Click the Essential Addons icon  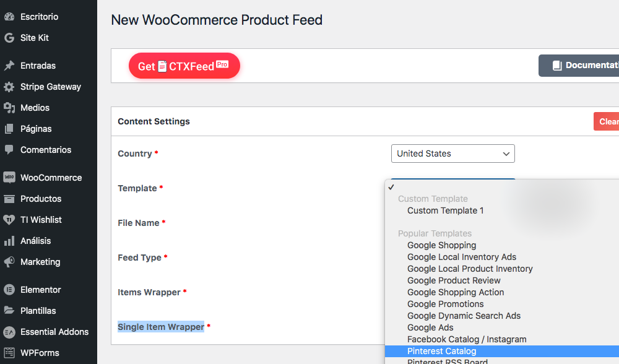pyautogui.click(x=9, y=332)
